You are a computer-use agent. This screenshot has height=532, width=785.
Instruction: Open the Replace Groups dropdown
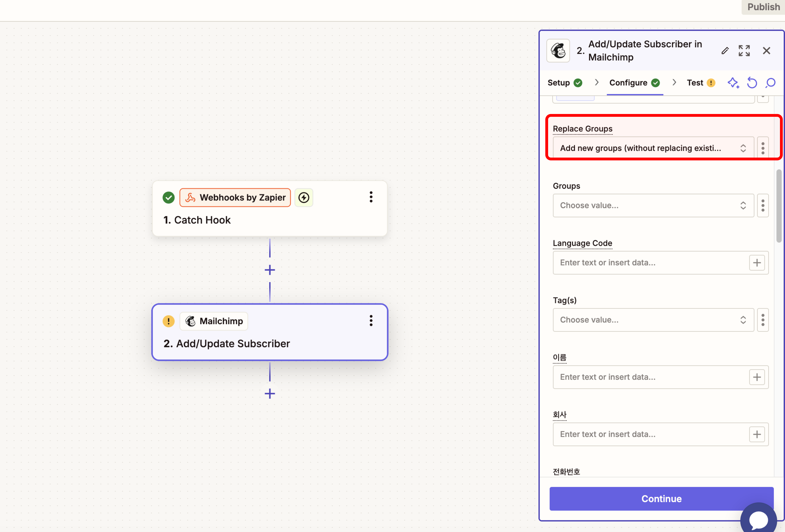coord(653,148)
